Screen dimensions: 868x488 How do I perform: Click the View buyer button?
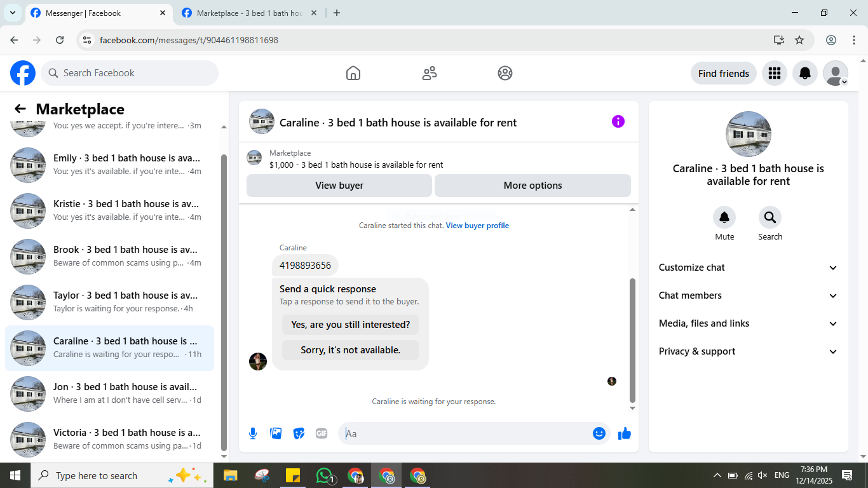(x=339, y=186)
